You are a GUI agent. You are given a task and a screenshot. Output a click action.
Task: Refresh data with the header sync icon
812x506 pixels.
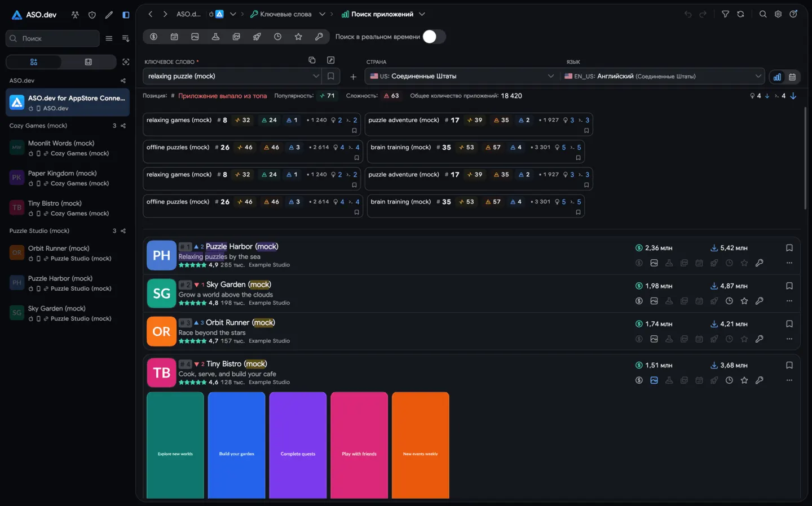[740, 14]
